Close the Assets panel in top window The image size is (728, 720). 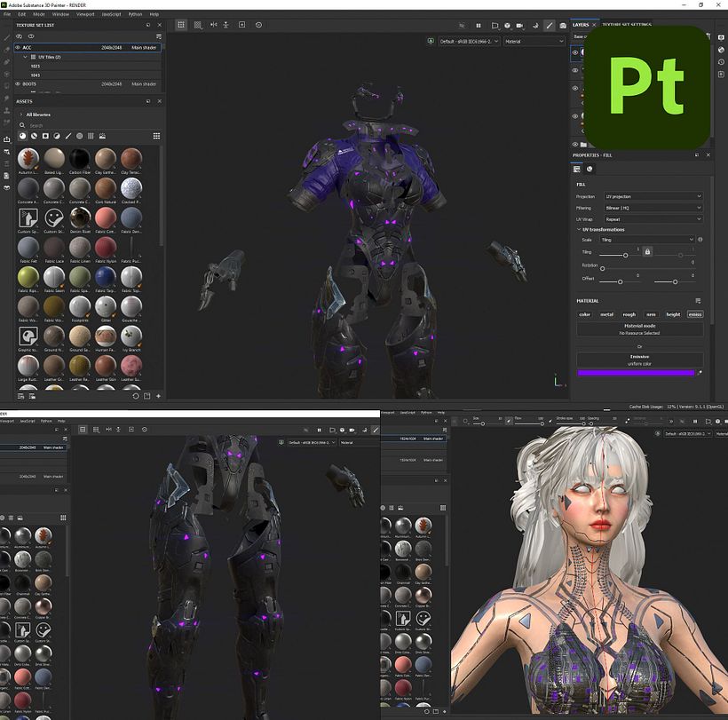[160, 101]
